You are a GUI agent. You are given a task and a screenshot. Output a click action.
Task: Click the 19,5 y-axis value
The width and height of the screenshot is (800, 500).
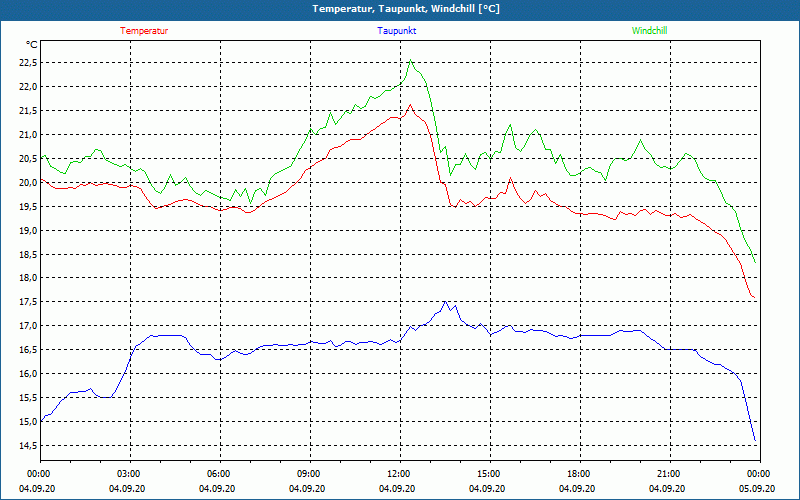[x=28, y=207]
